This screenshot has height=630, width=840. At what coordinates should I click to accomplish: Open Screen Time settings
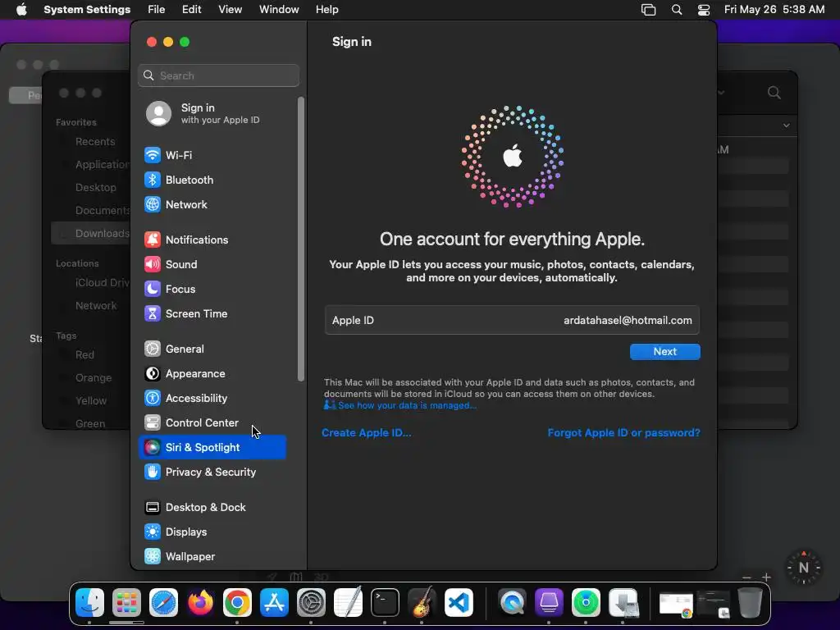pyautogui.click(x=212, y=314)
